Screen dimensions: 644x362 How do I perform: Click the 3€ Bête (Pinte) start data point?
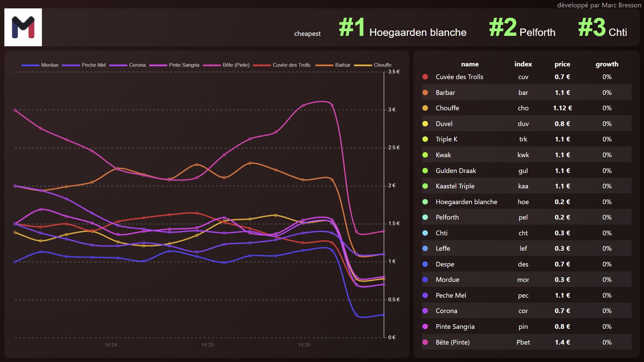pyautogui.click(x=15, y=110)
